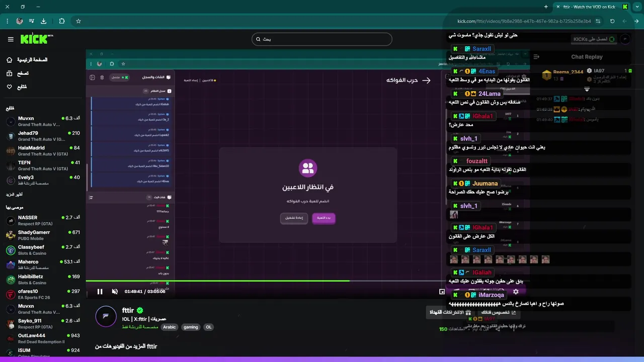Click the kick.com URL address bar
The width and height of the screenshot is (644, 362).
(524, 21)
